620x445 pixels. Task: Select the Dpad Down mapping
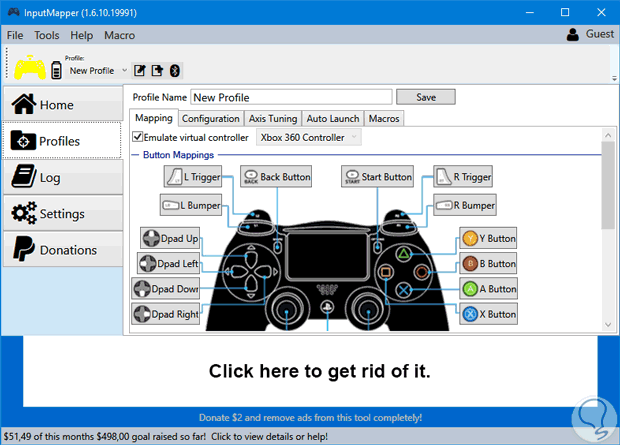166,289
